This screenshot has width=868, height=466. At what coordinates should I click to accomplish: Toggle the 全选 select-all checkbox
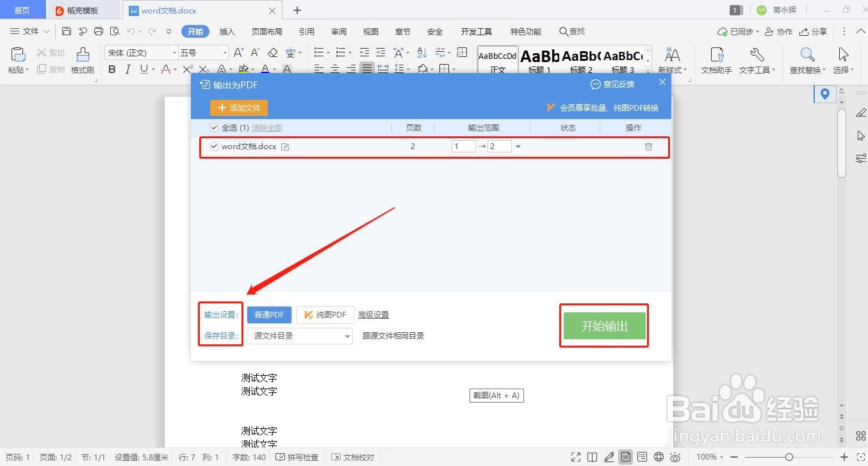(214, 127)
